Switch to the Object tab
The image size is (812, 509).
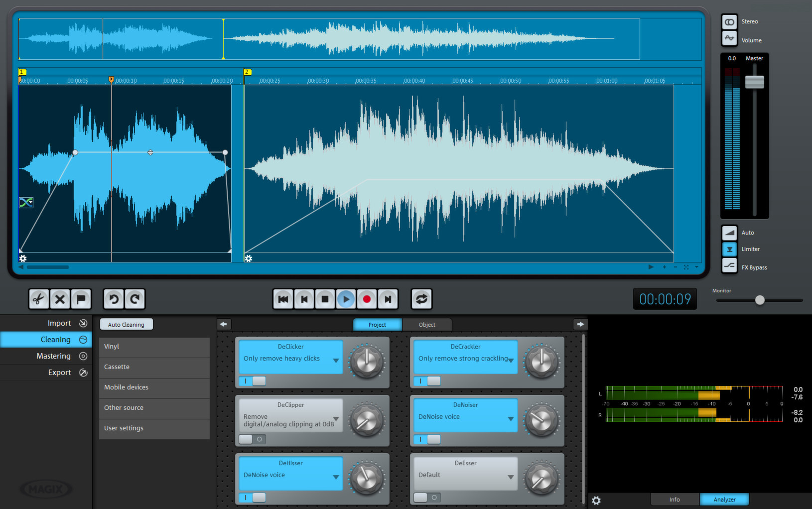[x=427, y=325]
